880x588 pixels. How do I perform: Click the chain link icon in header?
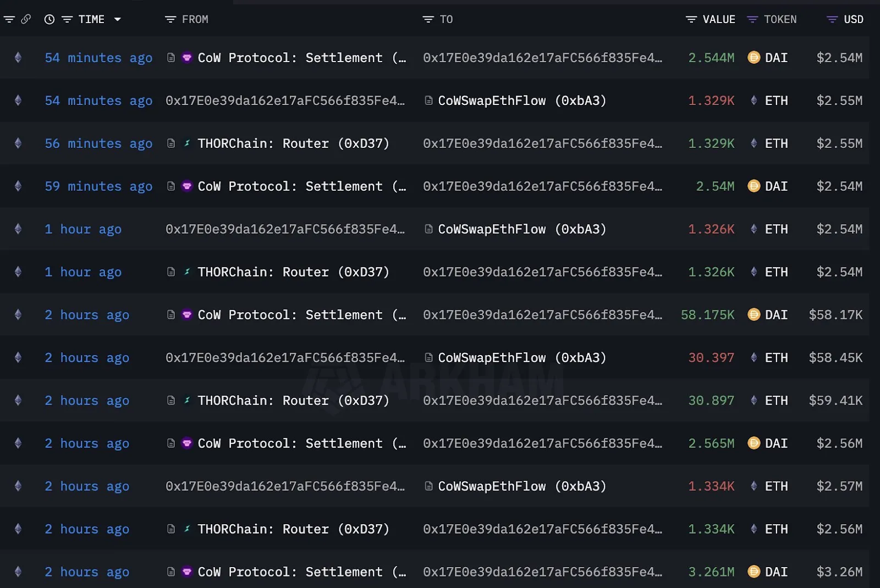tap(26, 19)
